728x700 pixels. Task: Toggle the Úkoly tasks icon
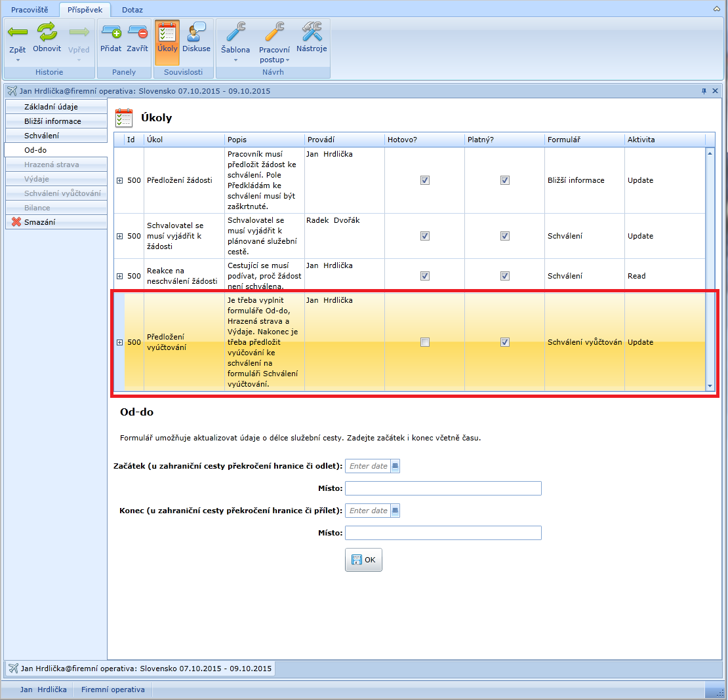coord(167,32)
